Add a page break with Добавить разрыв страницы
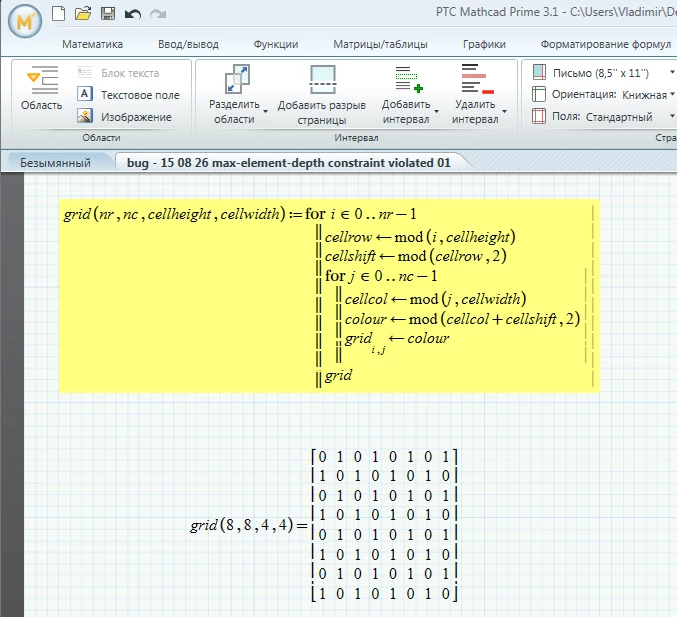 tap(322, 95)
